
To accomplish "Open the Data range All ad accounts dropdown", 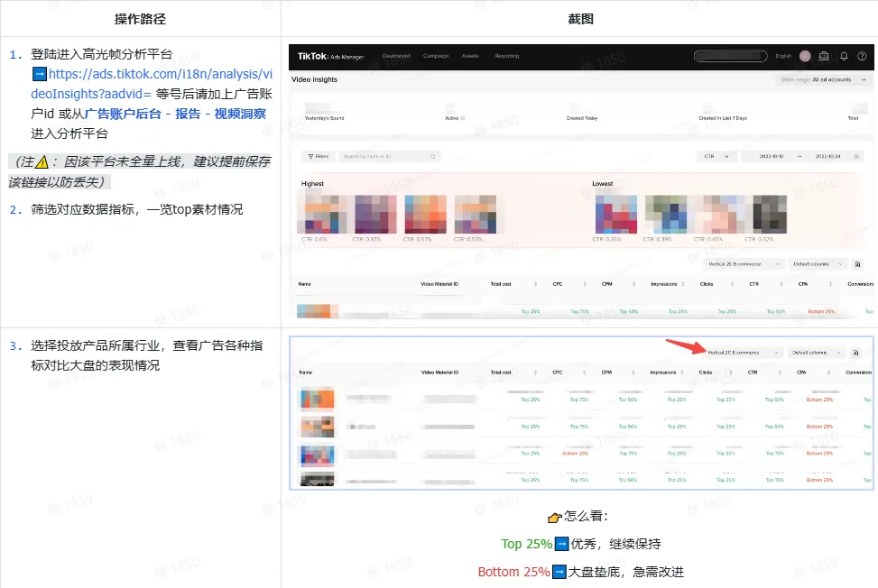I will (x=824, y=80).
